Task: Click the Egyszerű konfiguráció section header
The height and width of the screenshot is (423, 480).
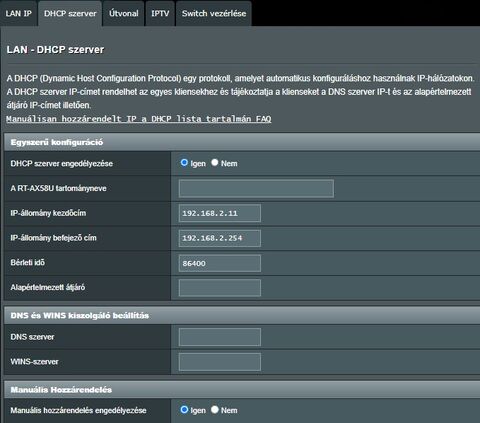Action: [x=242, y=142]
